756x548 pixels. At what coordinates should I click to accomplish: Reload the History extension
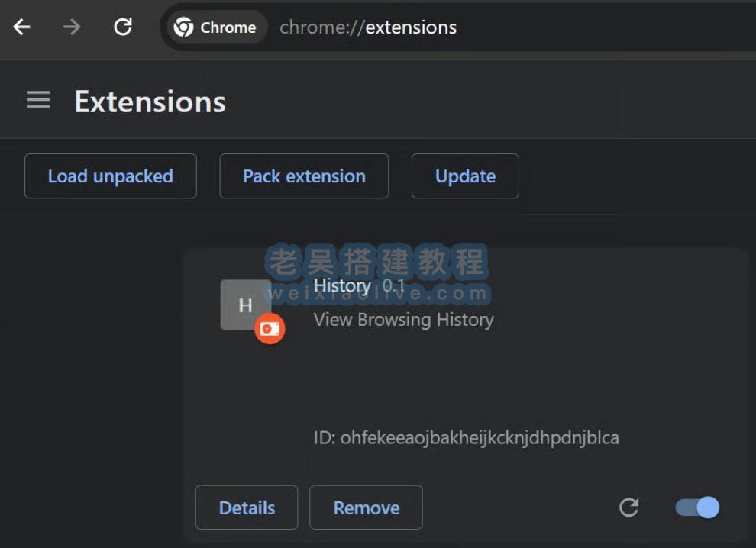[x=628, y=508]
